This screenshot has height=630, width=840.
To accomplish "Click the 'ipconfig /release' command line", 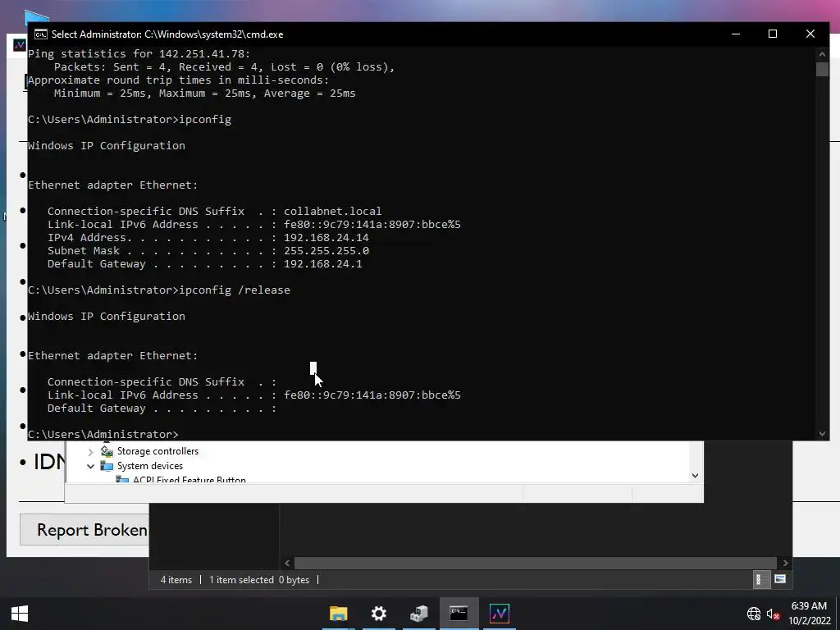I will pyautogui.click(x=159, y=290).
